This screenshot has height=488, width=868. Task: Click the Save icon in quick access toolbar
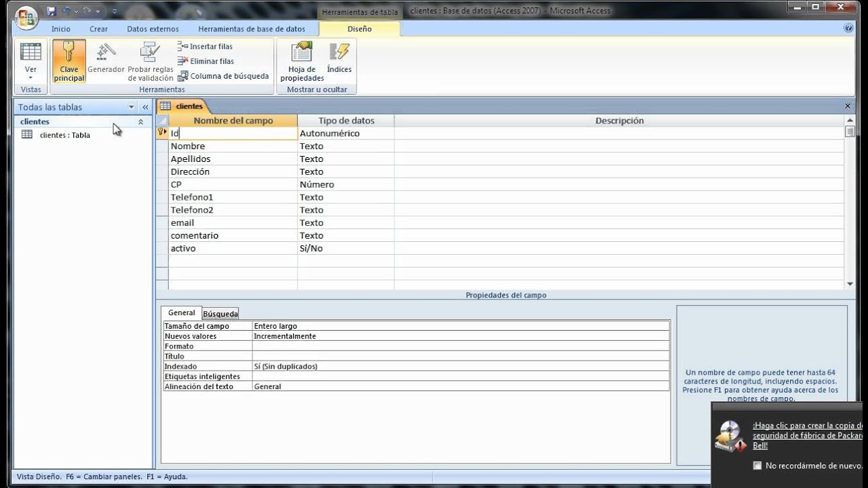tap(52, 12)
